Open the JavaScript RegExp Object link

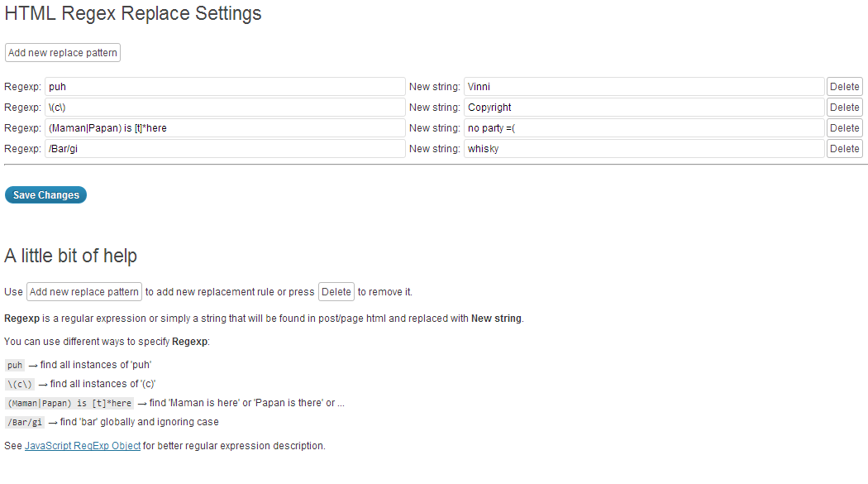coord(83,446)
